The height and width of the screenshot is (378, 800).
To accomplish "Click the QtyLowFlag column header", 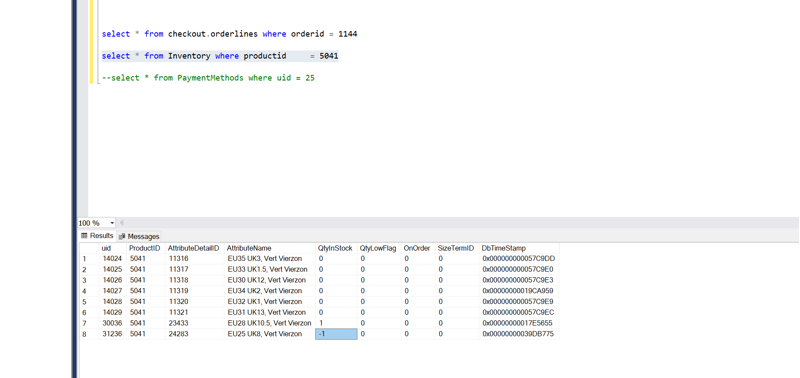I will tap(379, 248).
